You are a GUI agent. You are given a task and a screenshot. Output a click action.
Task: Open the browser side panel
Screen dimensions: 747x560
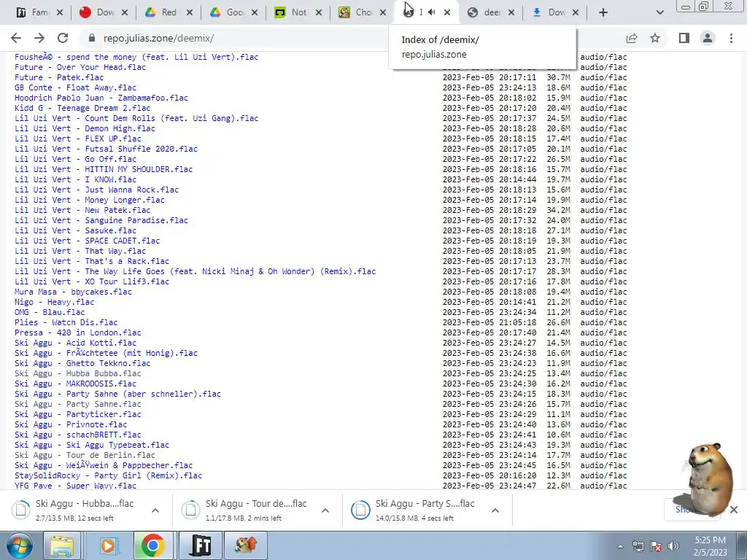click(x=684, y=38)
